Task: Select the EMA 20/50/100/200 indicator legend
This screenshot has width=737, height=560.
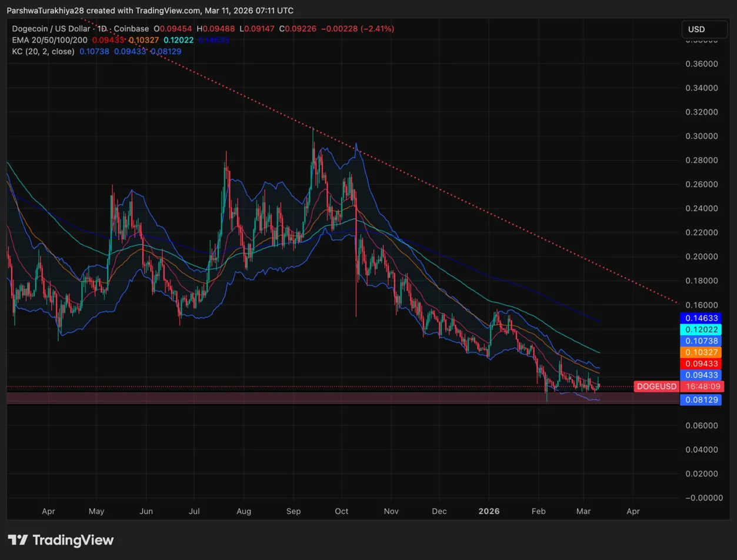Action: [x=48, y=40]
